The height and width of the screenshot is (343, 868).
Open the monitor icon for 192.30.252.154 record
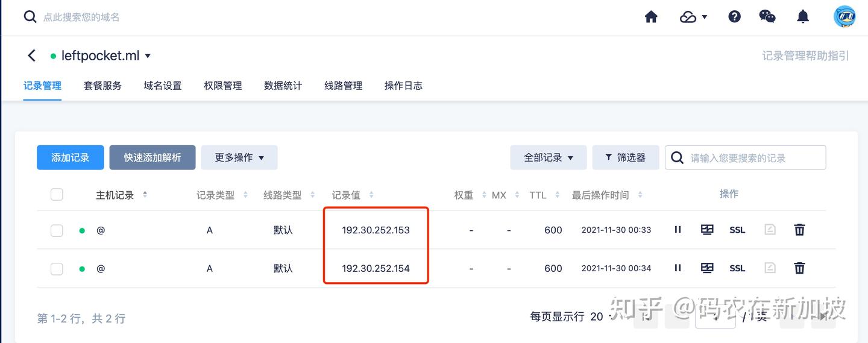(x=707, y=268)
